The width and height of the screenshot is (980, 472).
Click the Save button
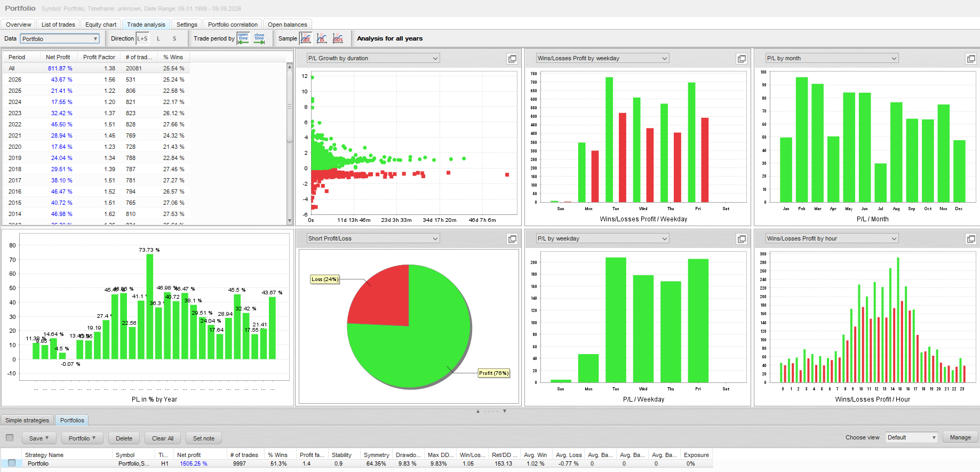38,438
